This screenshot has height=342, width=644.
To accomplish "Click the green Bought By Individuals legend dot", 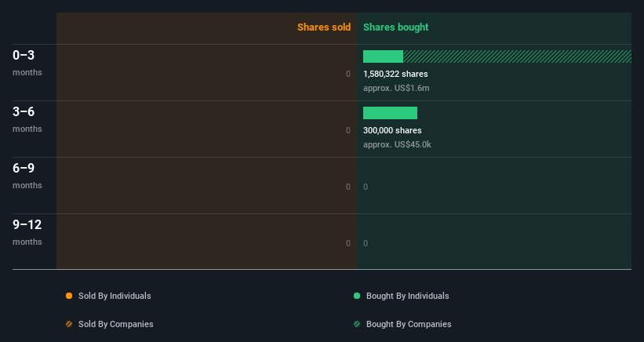I will (357, 296).
